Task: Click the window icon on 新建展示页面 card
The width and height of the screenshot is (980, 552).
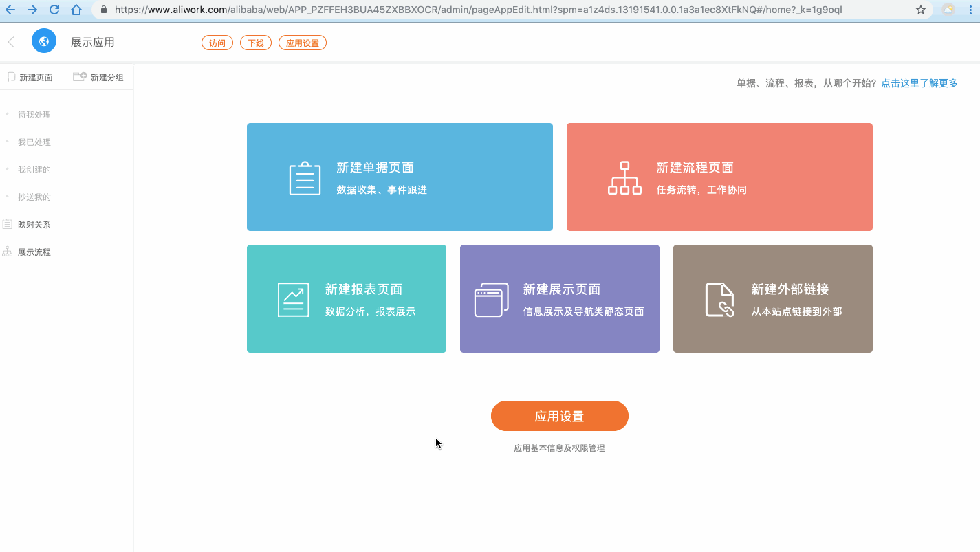Action: click(492, 300)
